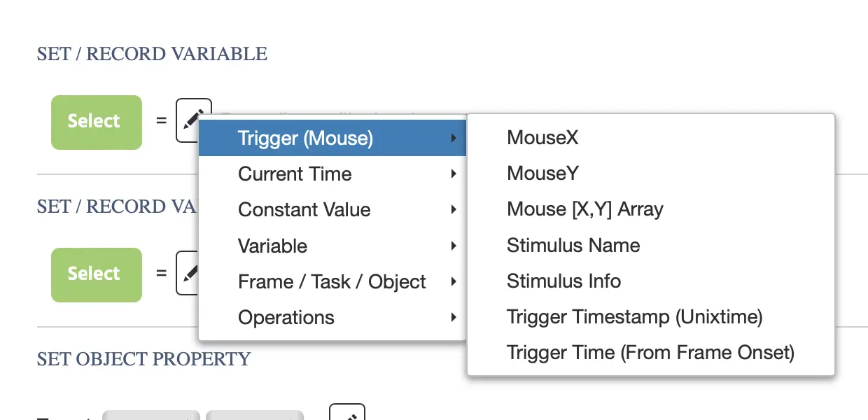Select Trigger Time (From Frame Onset)
The width and height of the screenshot is (868, 420).
click(650, 352)
